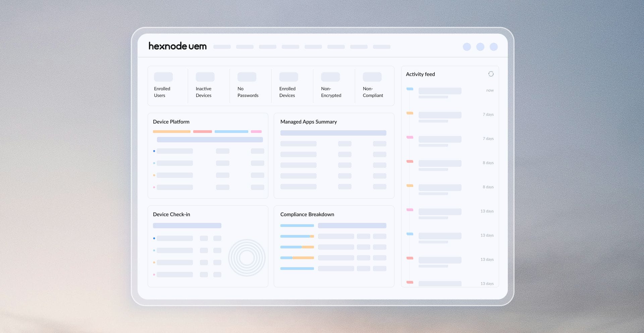
Task: Click the No Passwords tile icon
Action: pyautogui.click(x=247, y=77)
